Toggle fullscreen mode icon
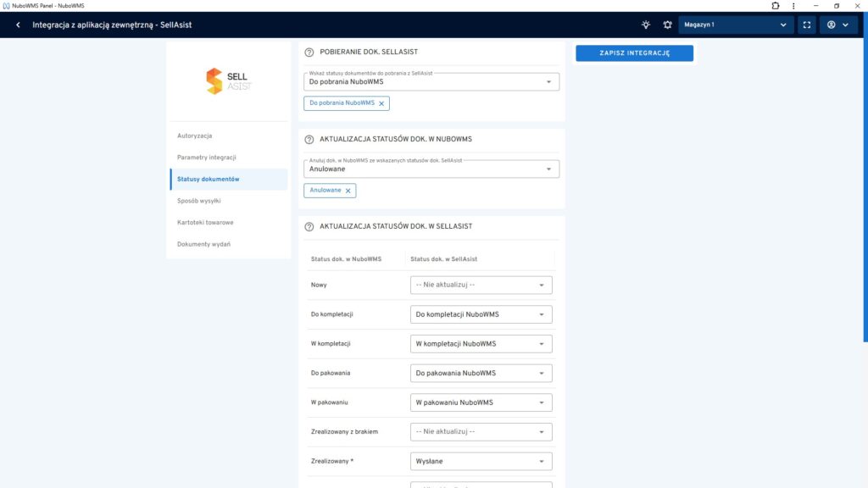The height and width of the screenshot is (488, 868). [806, 25]
